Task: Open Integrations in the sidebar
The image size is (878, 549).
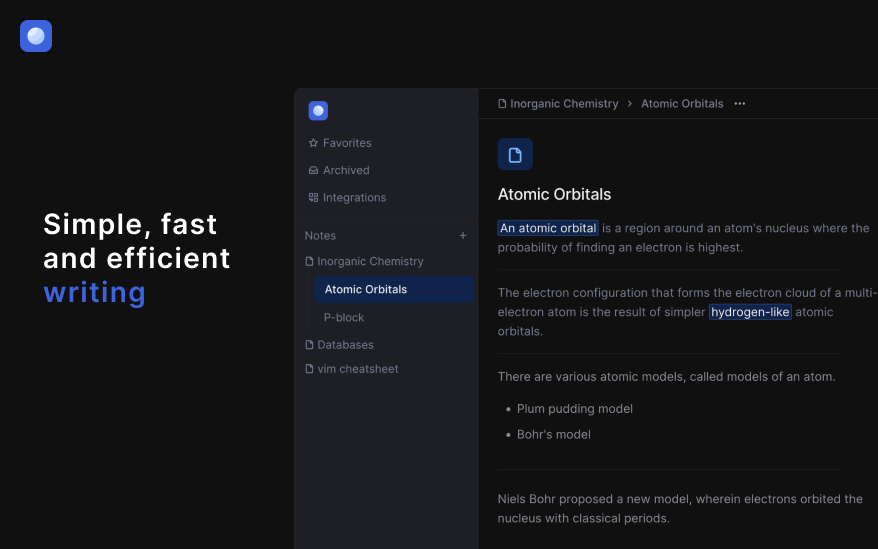Action: (x=347, y=198)
